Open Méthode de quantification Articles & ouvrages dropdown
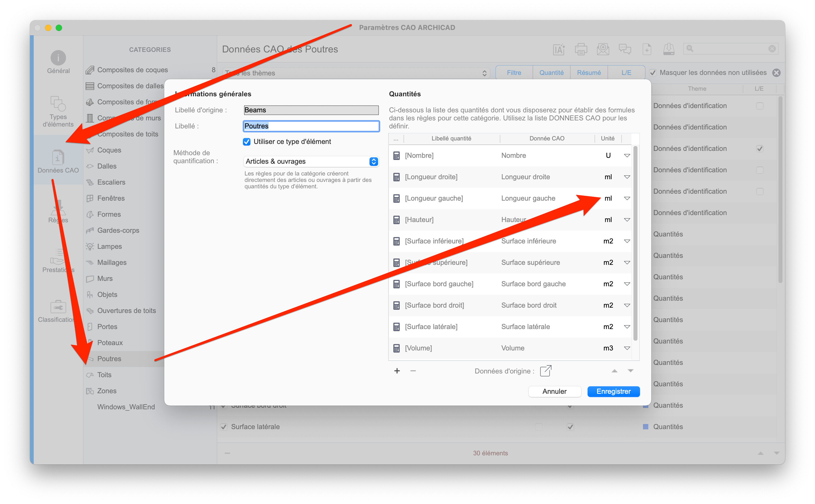Image resolution: width=815 pixels, height=504 pixels. pos(311,161)
